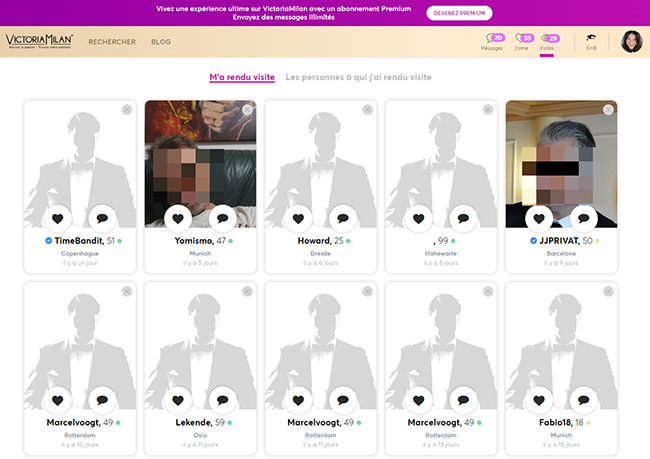
Task: Click the heart button on TimeBandit's card
Action: pyautogui.click(x=57, y=218)
